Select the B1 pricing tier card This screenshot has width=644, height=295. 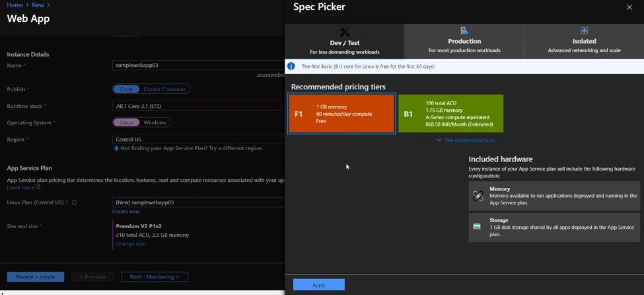click(450, 114)
